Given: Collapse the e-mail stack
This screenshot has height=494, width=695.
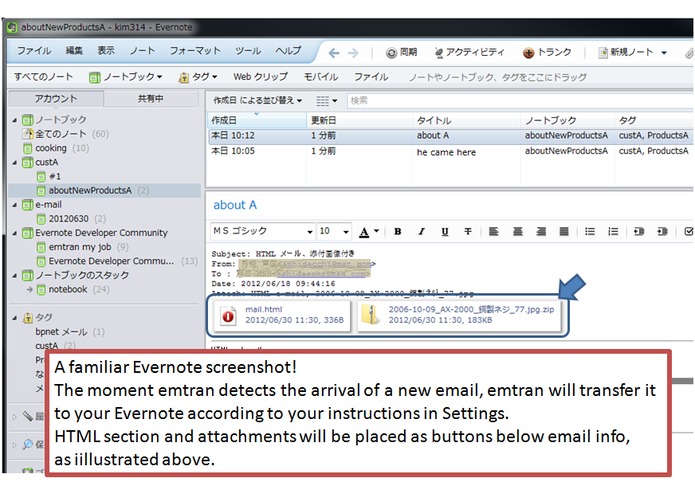Looking at the screenshot, I should click(x=15, y=205).
